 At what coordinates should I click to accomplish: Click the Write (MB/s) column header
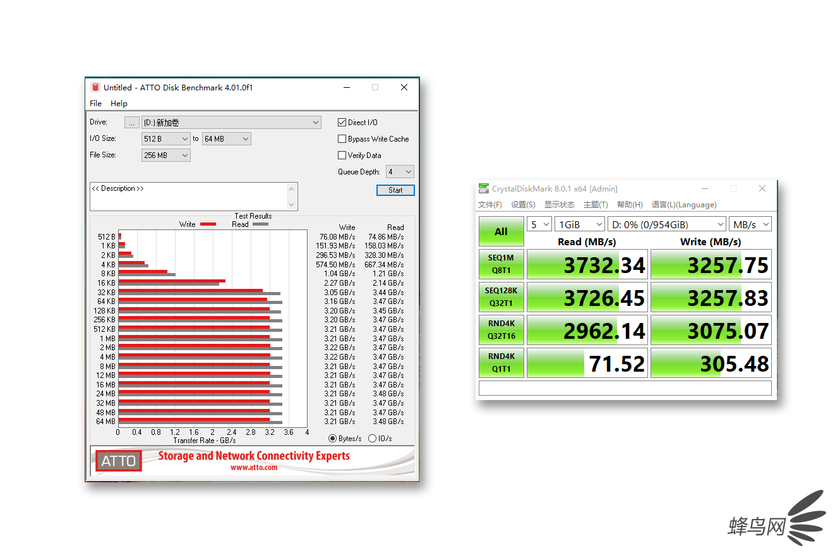coord(710,242)
